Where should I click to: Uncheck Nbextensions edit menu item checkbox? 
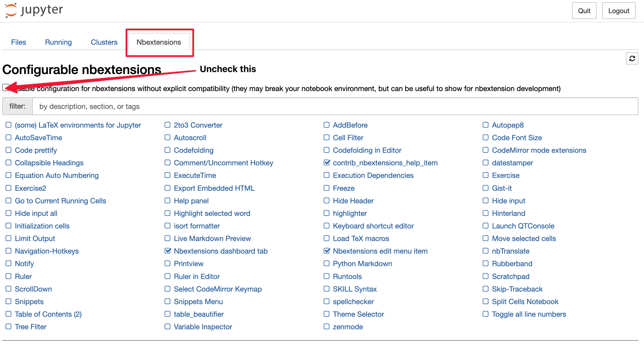point(327,251)
